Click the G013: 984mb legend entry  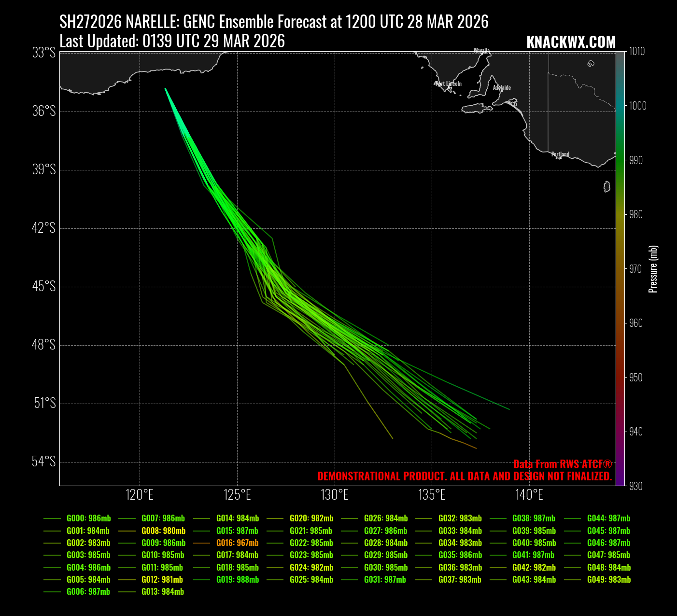162,591
